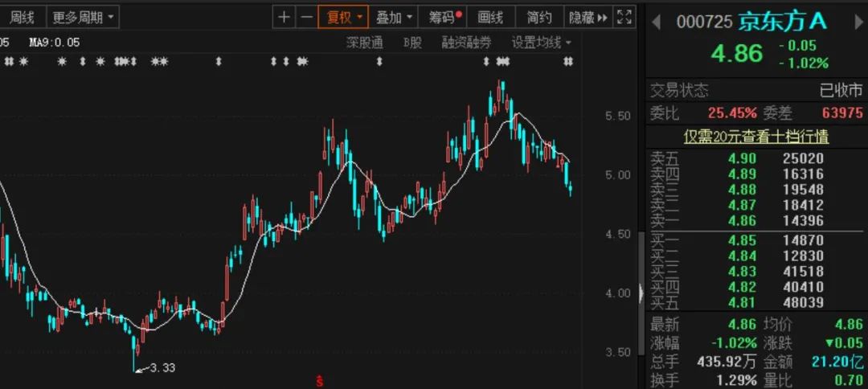
Task: Click the MA9:0.05 indicator label
Action: pos(55,43)
